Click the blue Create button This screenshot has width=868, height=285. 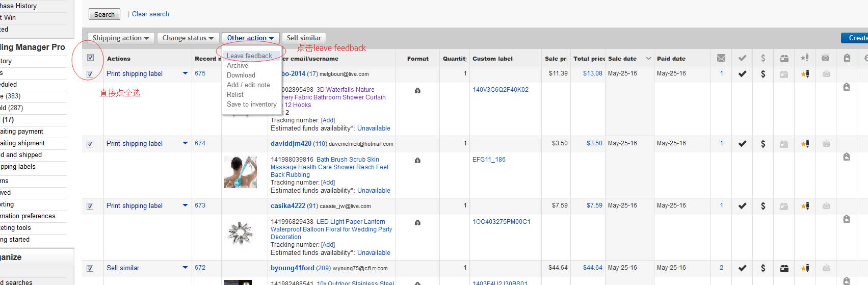pos(855,38)
